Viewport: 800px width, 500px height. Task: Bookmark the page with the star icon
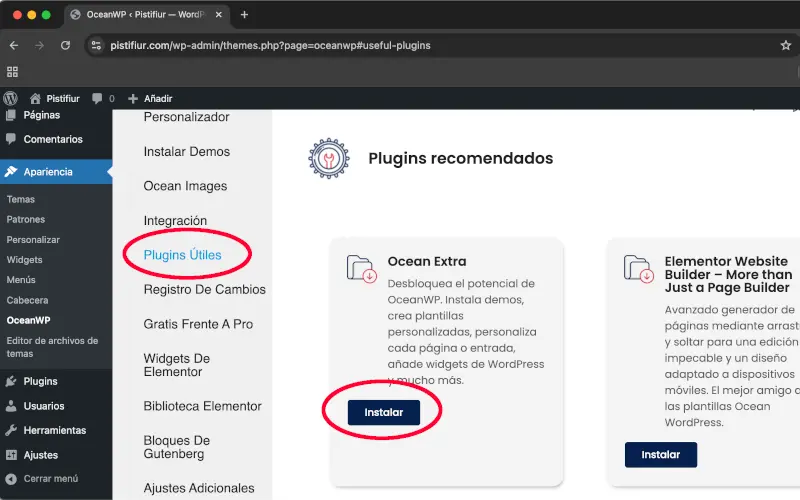(786, 45)
